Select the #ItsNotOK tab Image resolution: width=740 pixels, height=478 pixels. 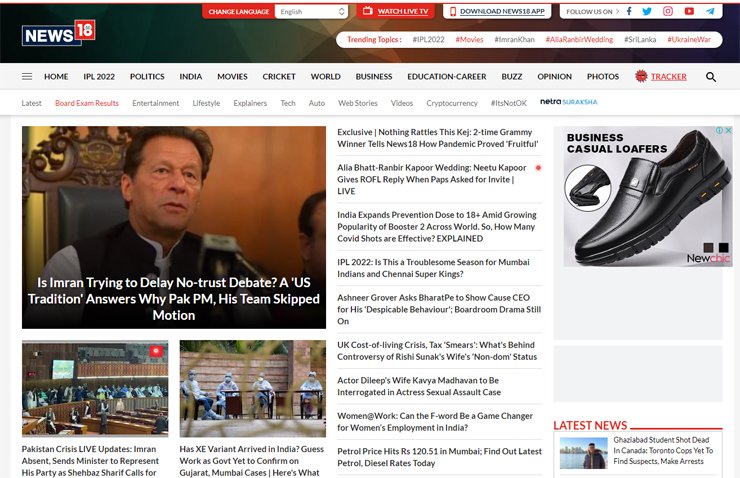click(x=509, y=103)
